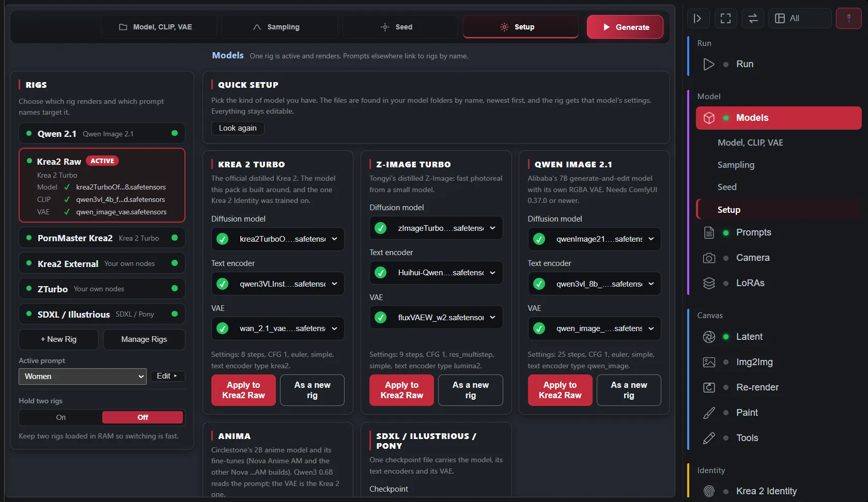Screen dimensions: 868x502
Task: Click Edit next to Active prompt
Action: pyautogui.click(x=167, y=376)
